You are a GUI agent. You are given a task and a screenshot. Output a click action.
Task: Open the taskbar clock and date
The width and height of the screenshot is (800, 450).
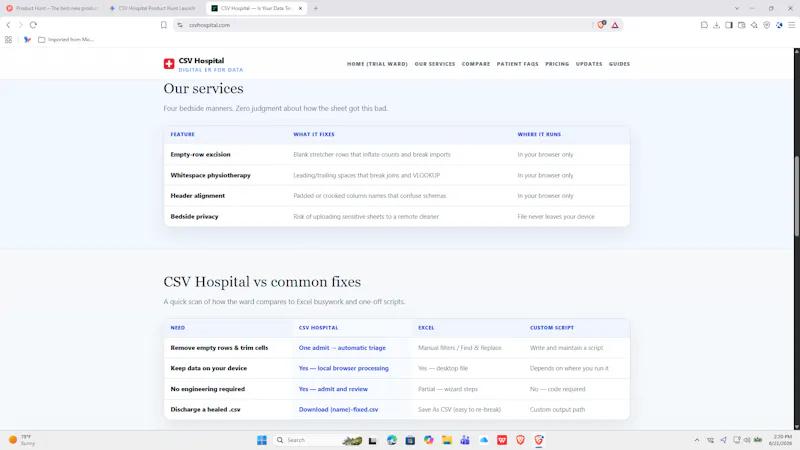point(783,440)
